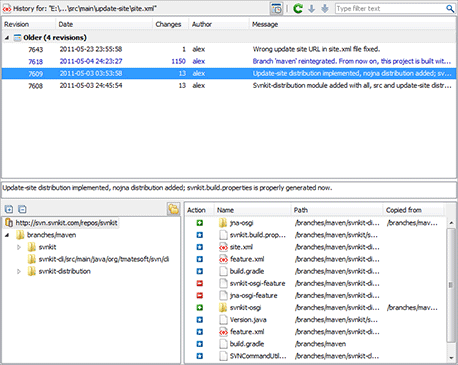Click the expand all icon in tree panel
This screenshot has height=365, width=458.
(x=9, y=209)
